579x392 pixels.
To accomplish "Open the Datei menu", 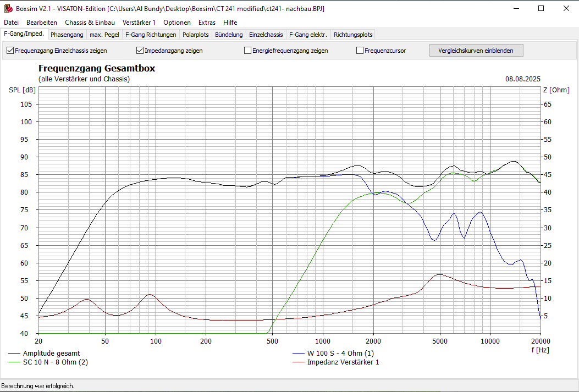I will coord(11,23).
